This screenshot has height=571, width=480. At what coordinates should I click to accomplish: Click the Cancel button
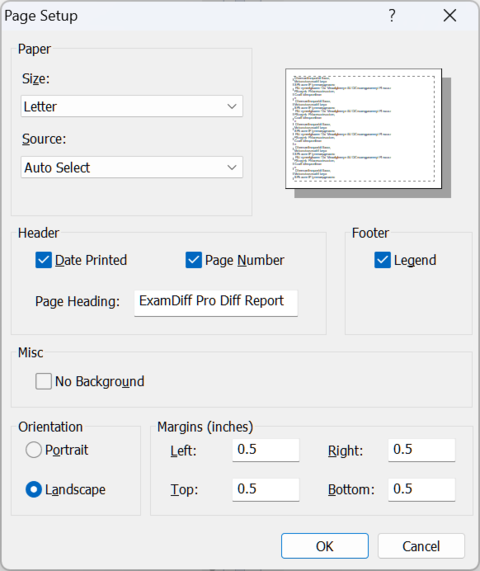(x=421, y=546)
